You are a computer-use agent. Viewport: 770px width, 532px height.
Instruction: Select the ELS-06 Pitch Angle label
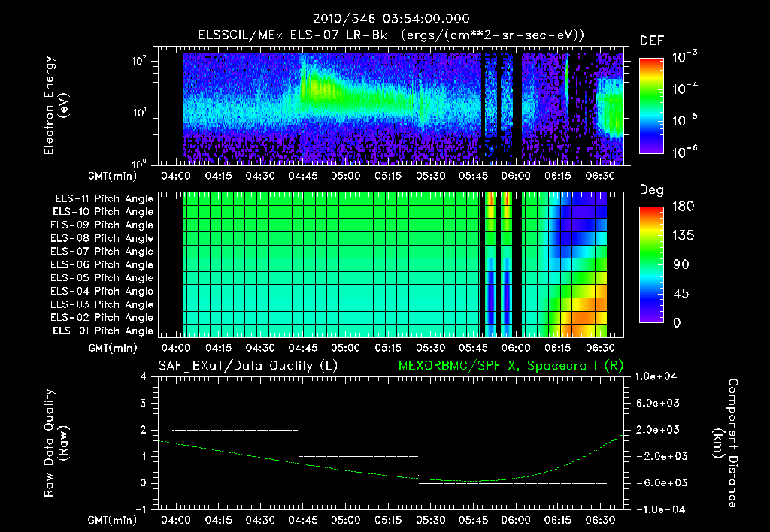[x=102, y=264]
